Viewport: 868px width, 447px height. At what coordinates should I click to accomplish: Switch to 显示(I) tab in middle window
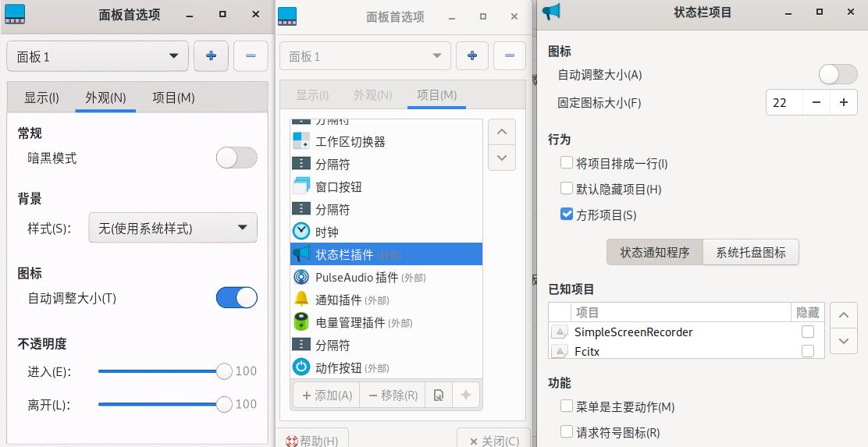pos(312,95)
